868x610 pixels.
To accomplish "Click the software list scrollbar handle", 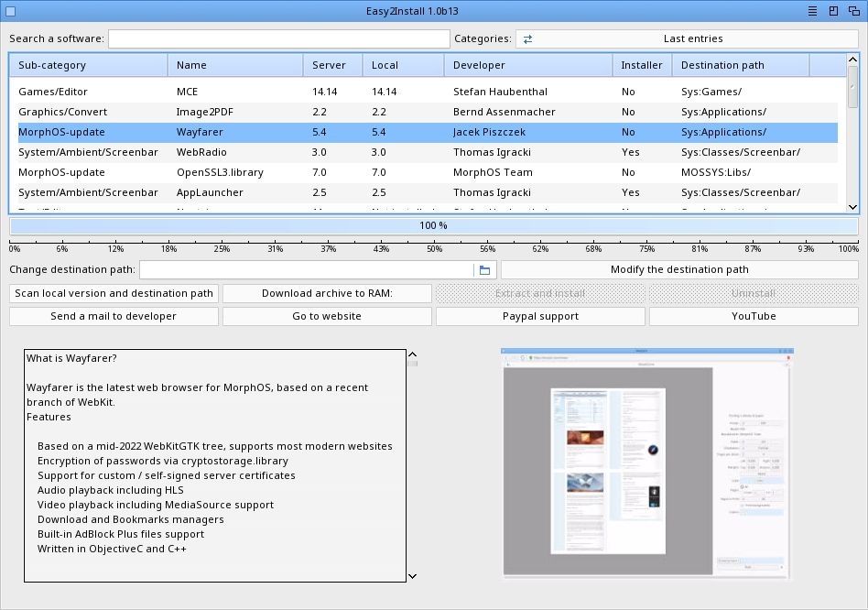I will pos(853,87).
